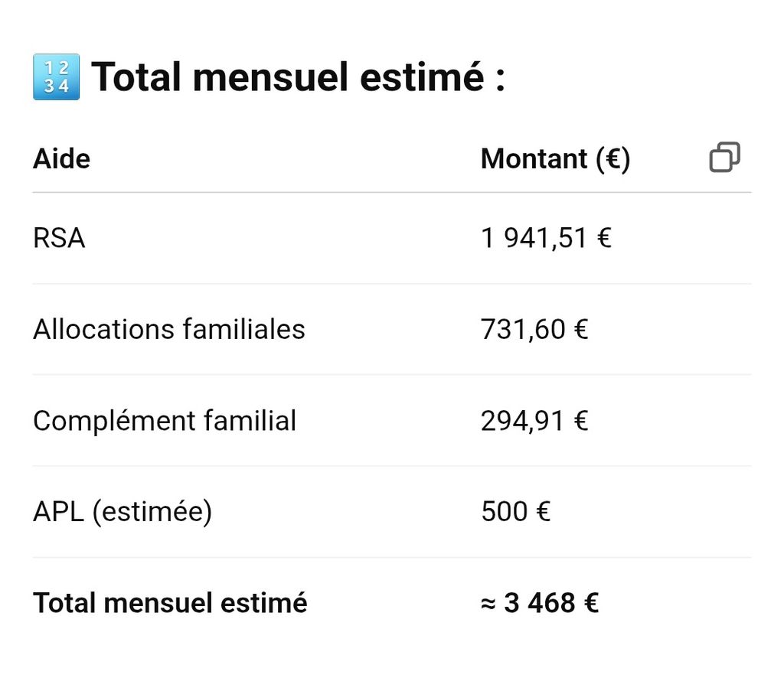Click the word 'familiales' in the Allocations row
Screen dimensions: 784x691
pos(243,329)
